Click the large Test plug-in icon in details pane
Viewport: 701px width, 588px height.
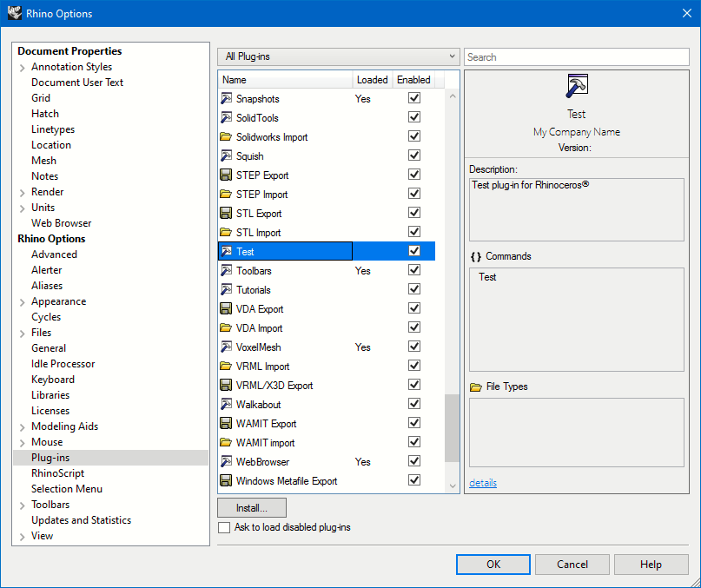point(577,86)
